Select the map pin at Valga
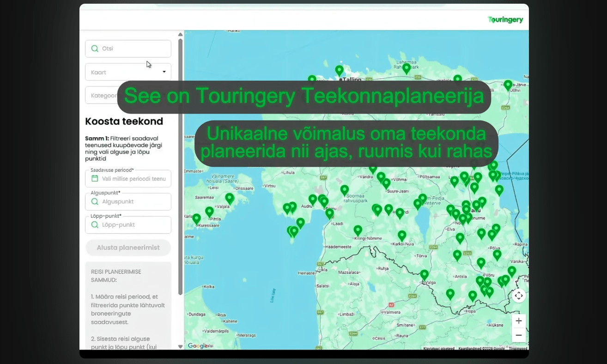The height and width of the screenshot is (364, 607). click(425, 275)
